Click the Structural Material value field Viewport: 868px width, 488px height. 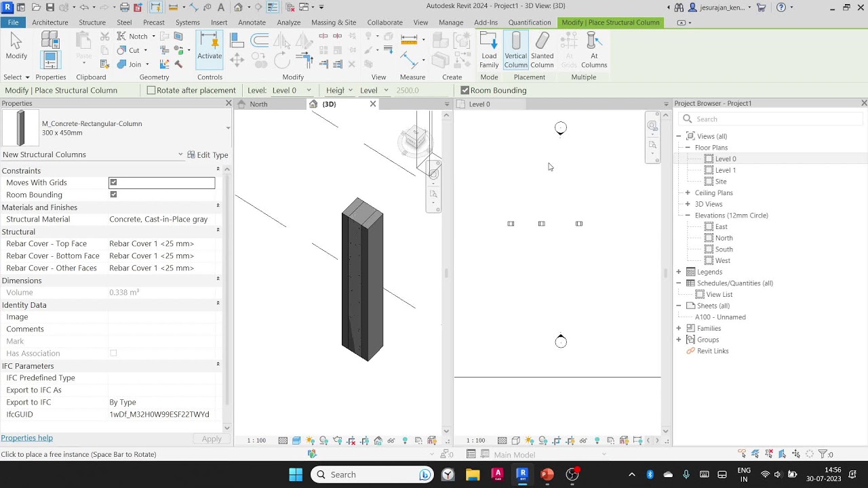(162, 220)
